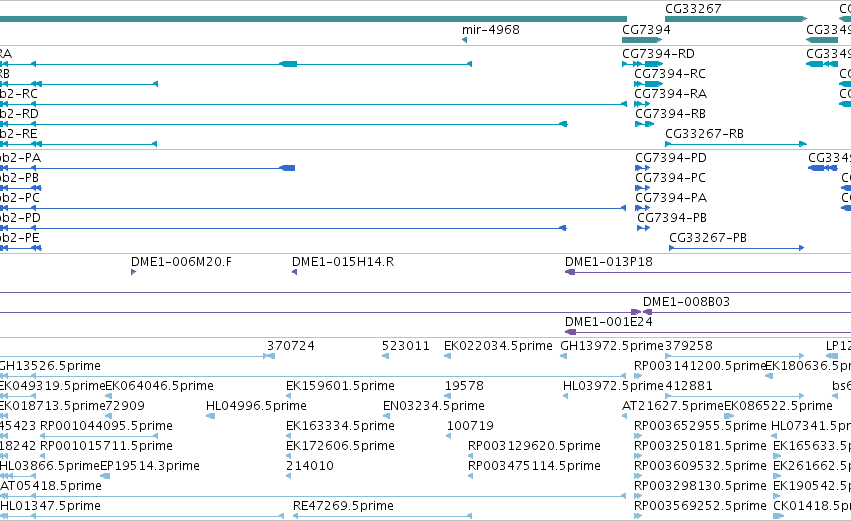Click EST EK172606.5prime
Viewport: 851px width, 521px height.
(x=340, y=447)
